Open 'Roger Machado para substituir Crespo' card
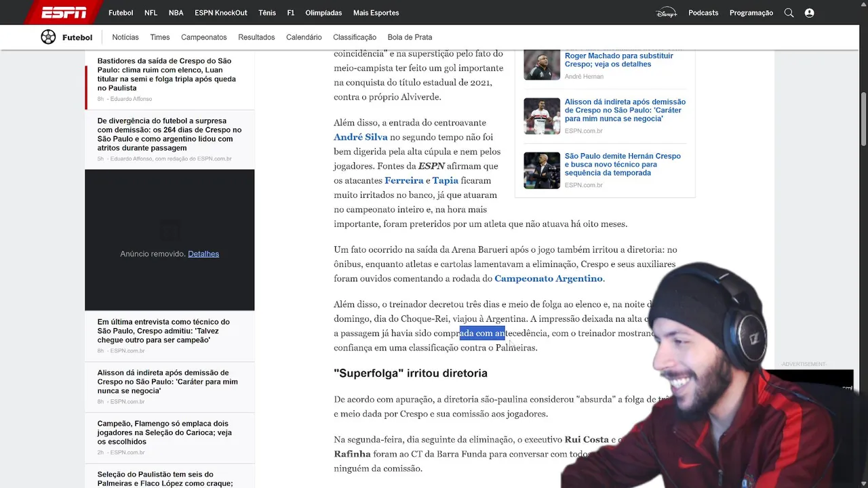 coord(619,60)
